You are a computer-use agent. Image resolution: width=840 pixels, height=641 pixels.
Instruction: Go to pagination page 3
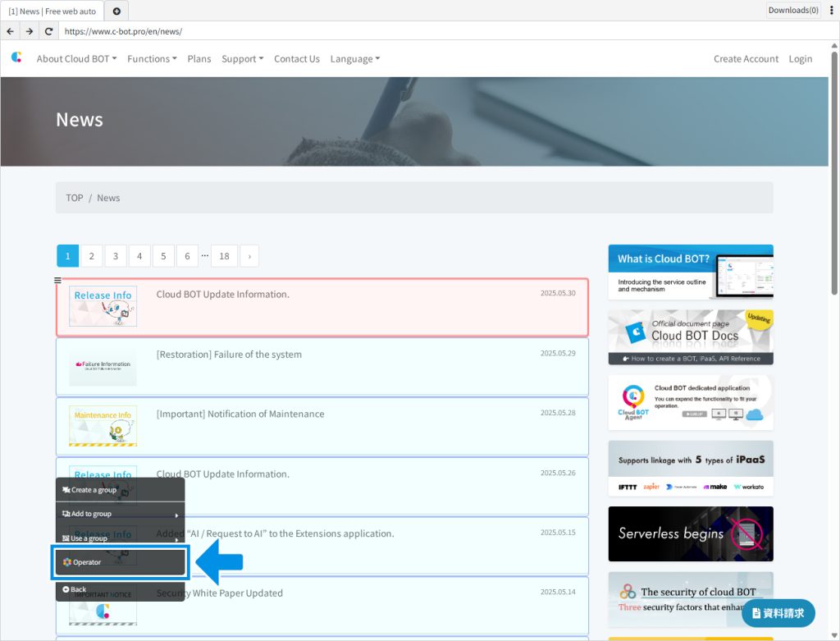pos(116,256)
